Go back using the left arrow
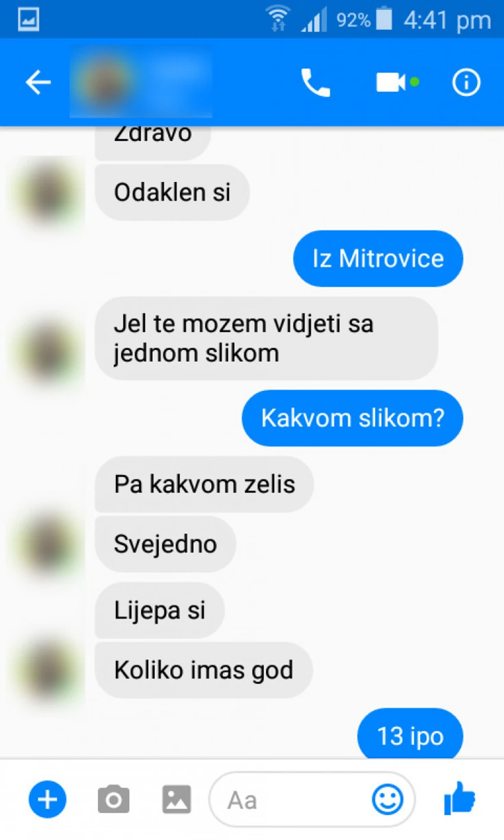The width and height of the screenshot is (504, 840). [38, 82]
